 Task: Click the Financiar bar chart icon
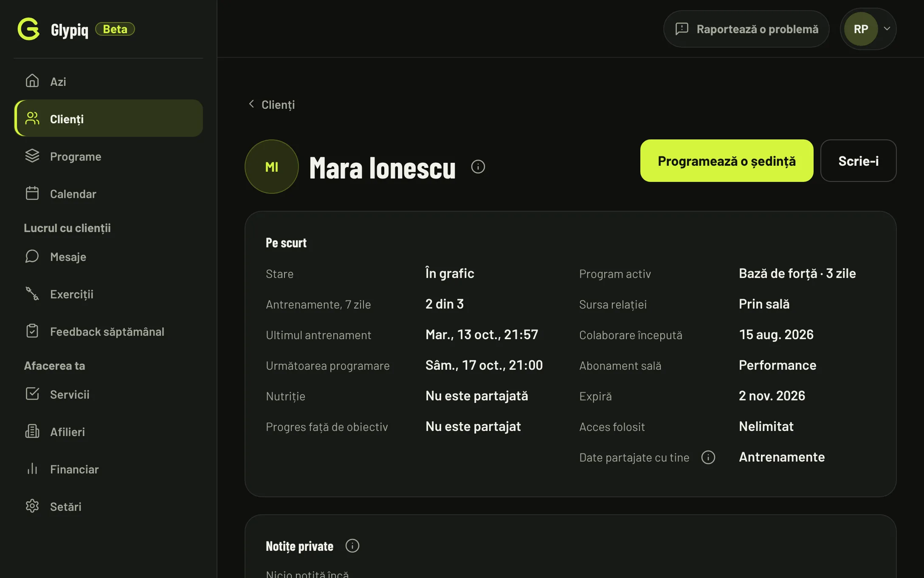(x=32, y=469)
